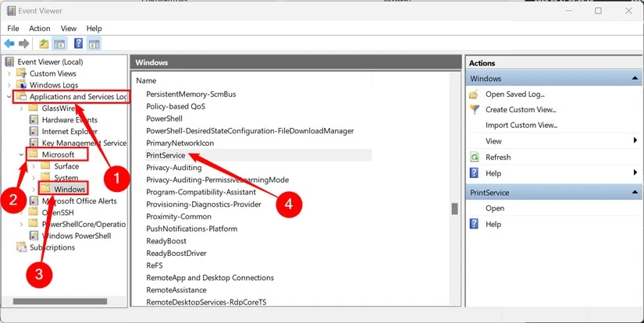The width and height of the screenshot is (644, 323).
Task: Click the Up One Level folder icon
Action: pyautogui.click(x=44, y=44)
